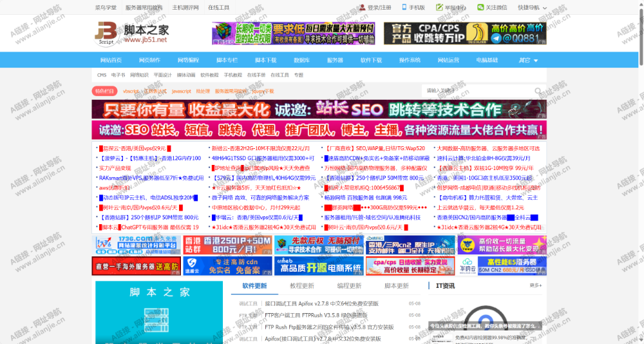644x344 pixels.
Task: Open the vbscript featured link
Action: pyautogui.click(x=131, y=91)
